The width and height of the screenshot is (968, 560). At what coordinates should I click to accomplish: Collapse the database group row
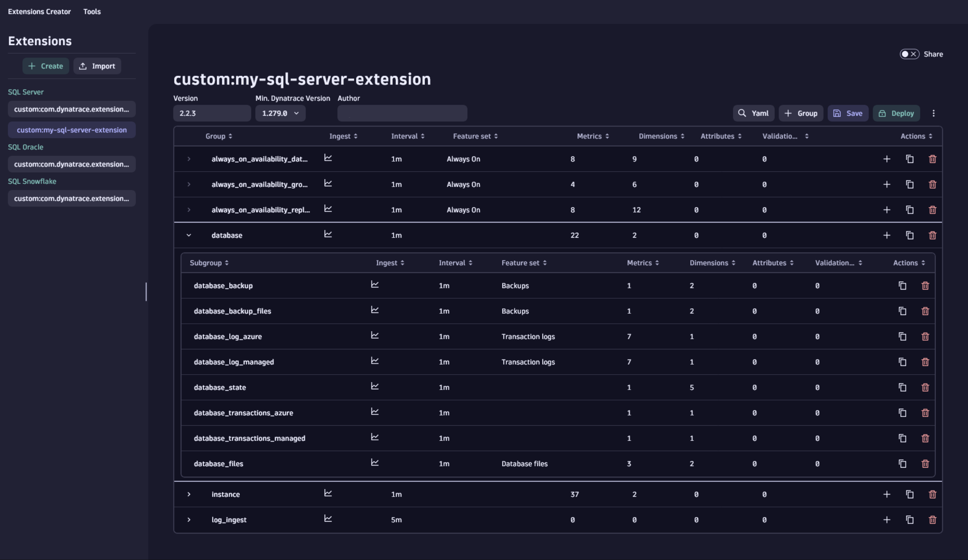[x=188, y=235]
